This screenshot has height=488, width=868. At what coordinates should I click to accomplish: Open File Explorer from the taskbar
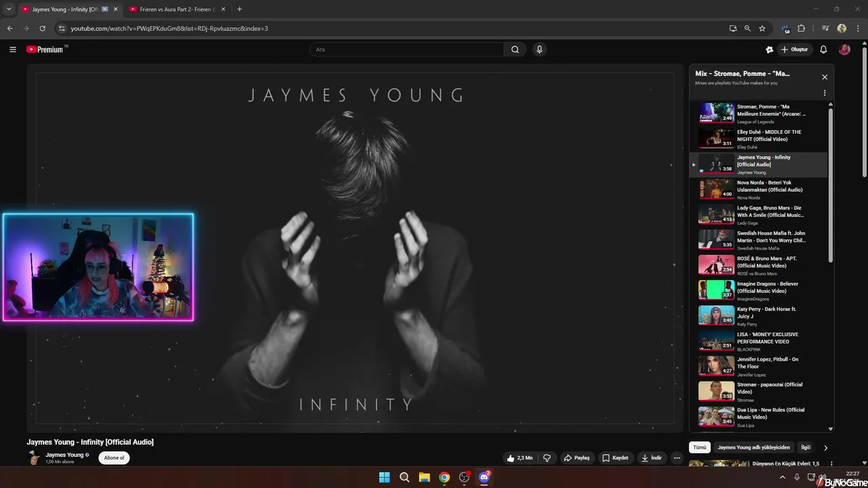tap(424, 477)
